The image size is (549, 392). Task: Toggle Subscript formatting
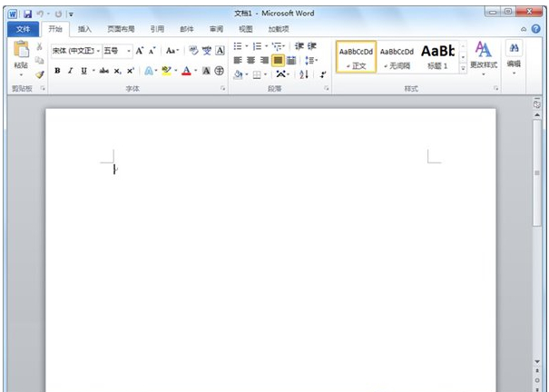pos(117,71)
